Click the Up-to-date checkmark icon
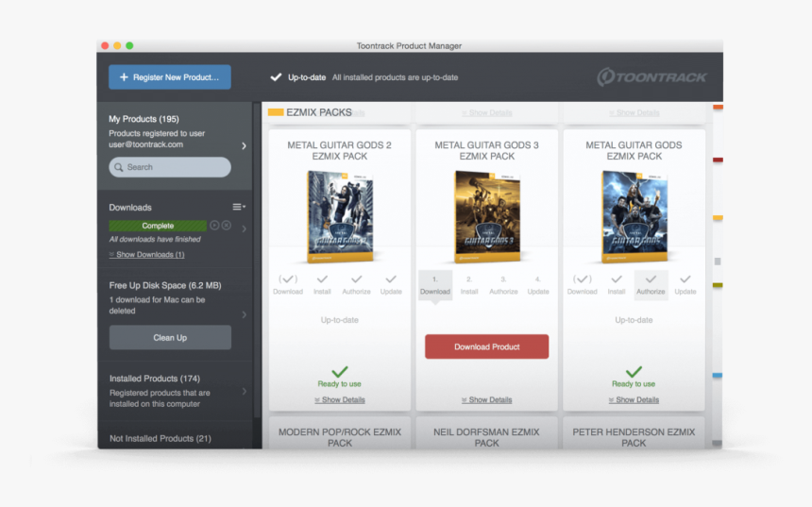This screenshot has width=812, height=507. pyautogui.click(x=276, y=77)
